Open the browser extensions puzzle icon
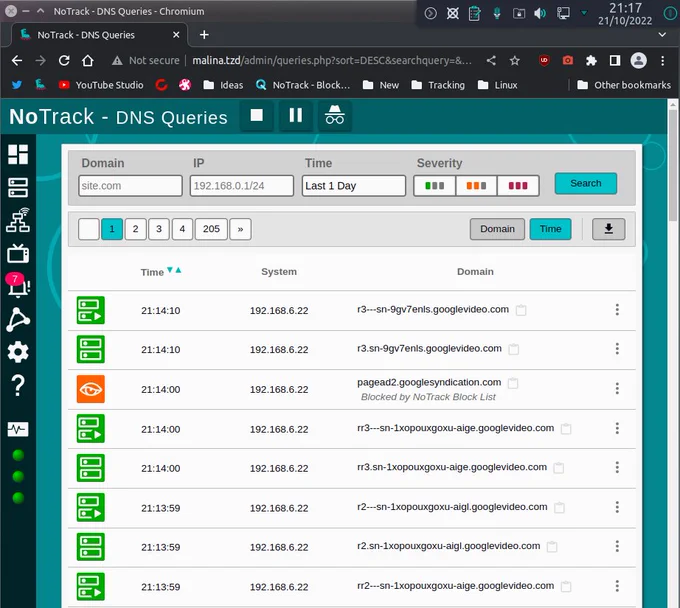Viewport: 680px width, 608px height. click(x=591, y=60)
